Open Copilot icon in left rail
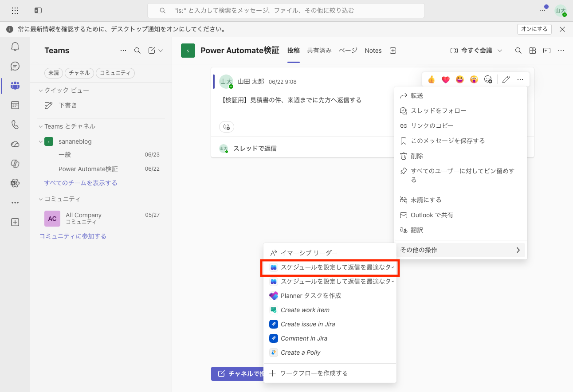 pos(15,164)
